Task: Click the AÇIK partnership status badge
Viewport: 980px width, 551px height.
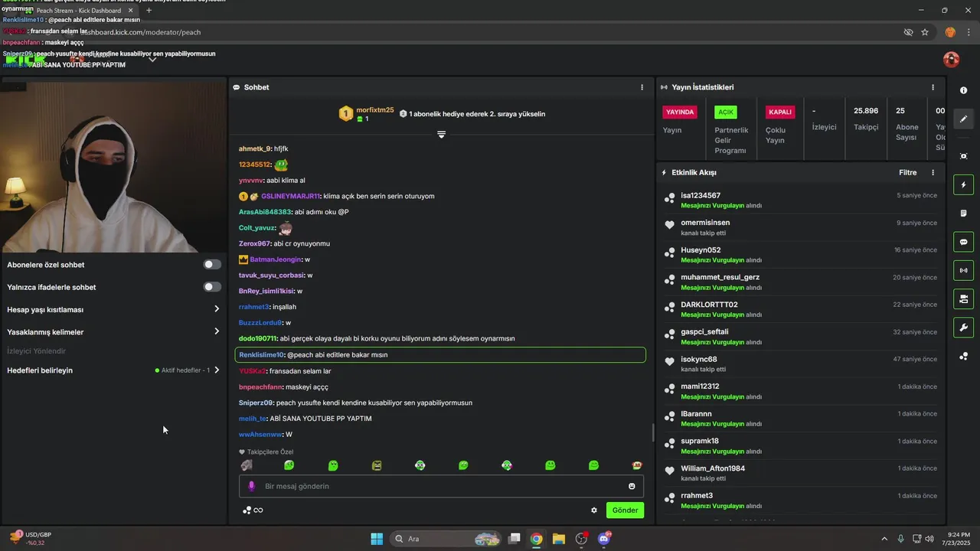Action: [x=726, y=112]
